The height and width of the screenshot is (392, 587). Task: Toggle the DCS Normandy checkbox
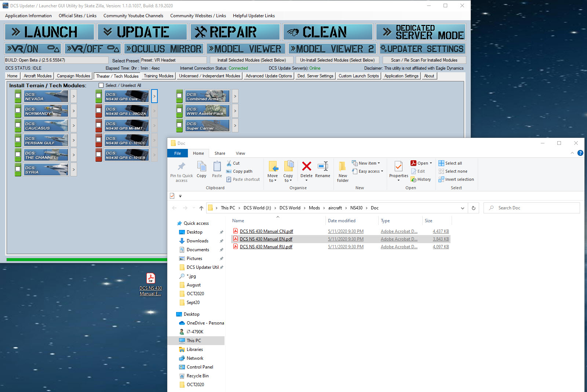18,111
